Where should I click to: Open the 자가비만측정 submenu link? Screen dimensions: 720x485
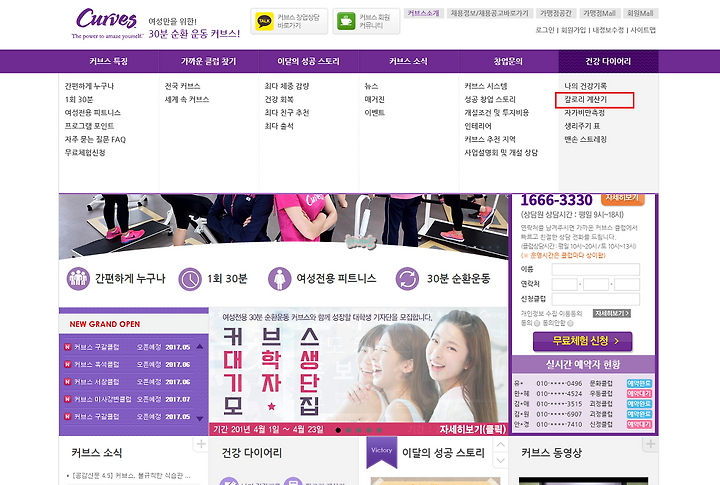(585, 113)
